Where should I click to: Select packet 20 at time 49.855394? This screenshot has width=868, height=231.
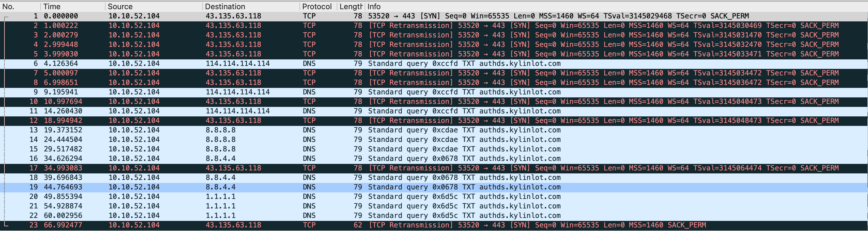pyautogui.click(x=434, y=197)
